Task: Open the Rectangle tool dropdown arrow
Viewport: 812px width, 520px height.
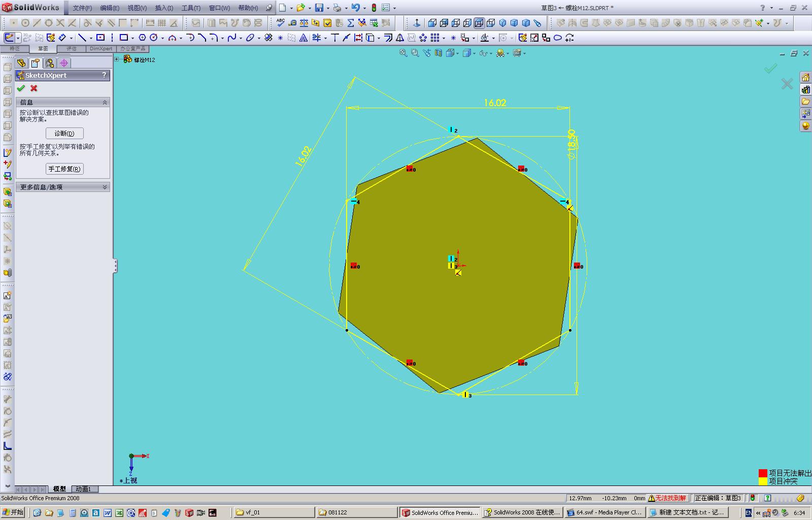Action: point(132,38)
